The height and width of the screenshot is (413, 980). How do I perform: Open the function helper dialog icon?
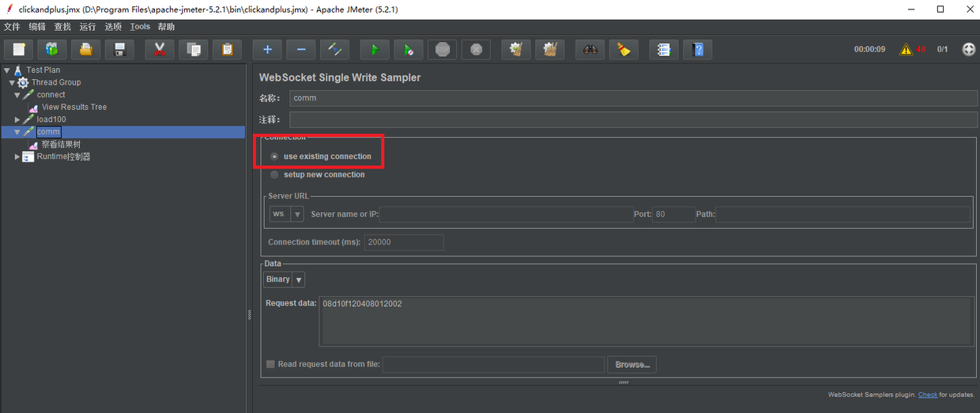pyautogui.click(x=664, y=49)
